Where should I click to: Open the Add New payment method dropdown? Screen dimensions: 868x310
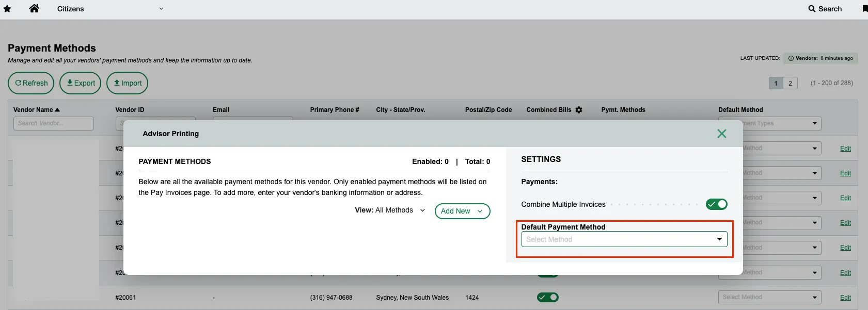(462, 211)
